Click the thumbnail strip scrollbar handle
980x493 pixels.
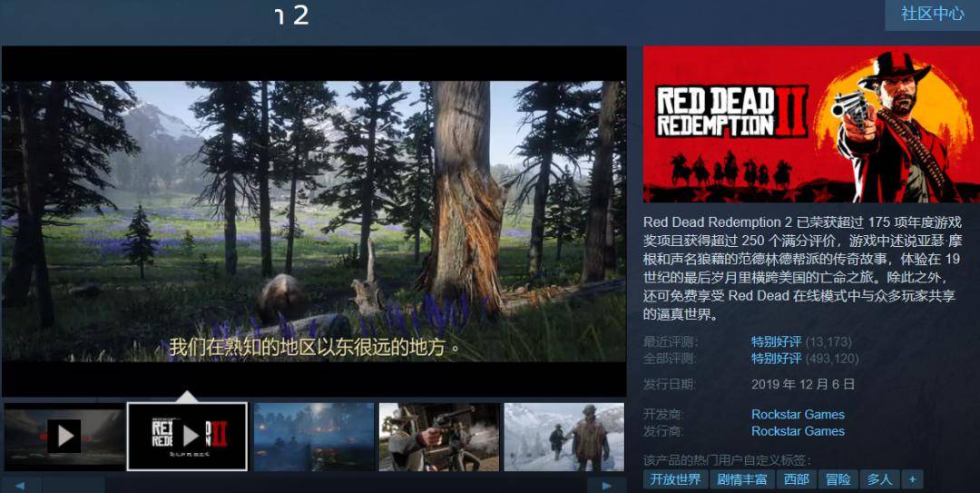pyautogui.click(x=73, y=486)
